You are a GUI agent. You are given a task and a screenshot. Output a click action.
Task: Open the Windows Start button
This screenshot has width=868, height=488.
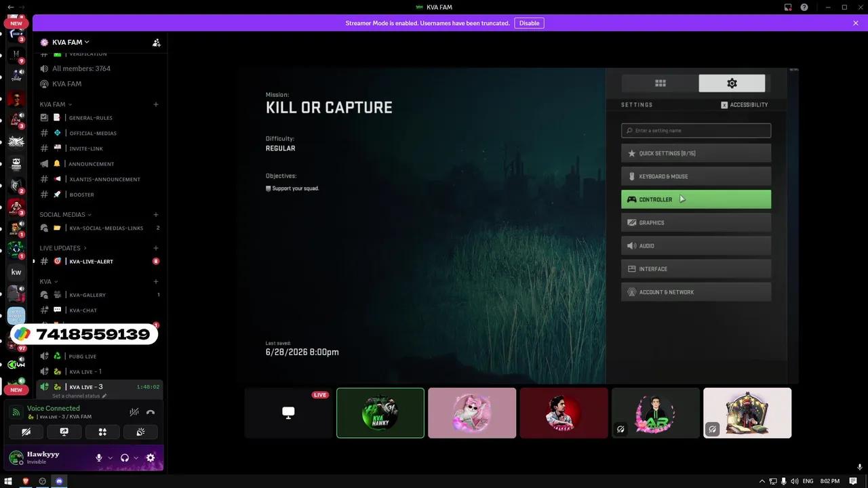[x=9, y=481]
